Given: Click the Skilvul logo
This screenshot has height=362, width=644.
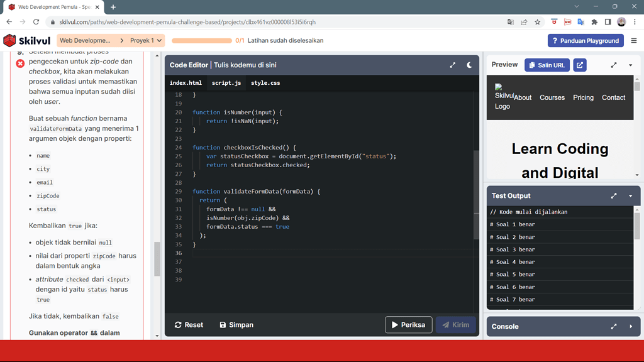Looking at the screenshot, I should [x=26, y=41].
